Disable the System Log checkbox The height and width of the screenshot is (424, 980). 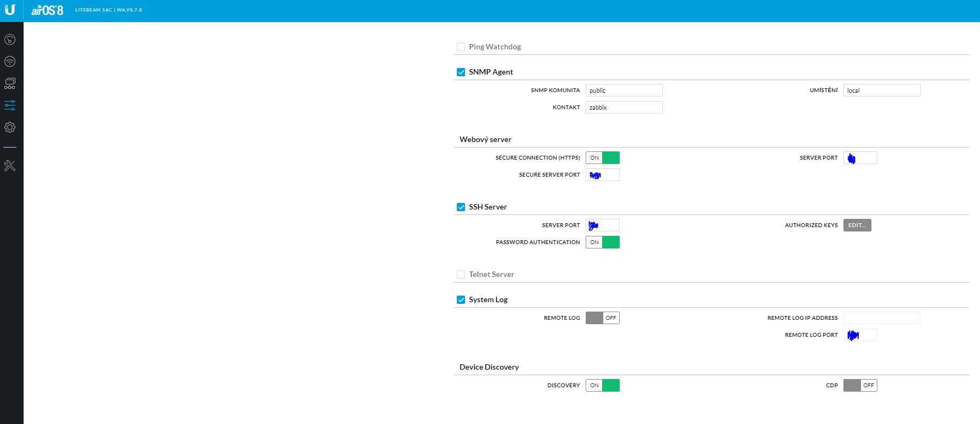(x=461, y=300)
